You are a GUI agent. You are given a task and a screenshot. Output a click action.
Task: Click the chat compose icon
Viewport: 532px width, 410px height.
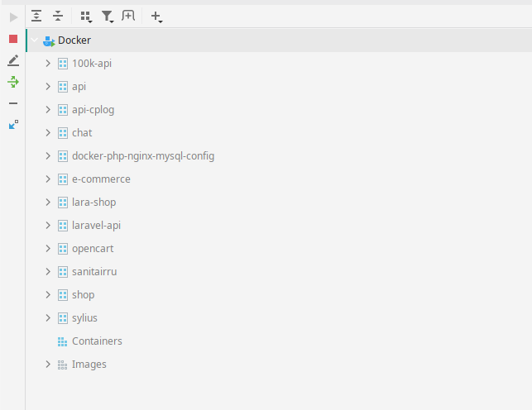click(x=63, y=133)
